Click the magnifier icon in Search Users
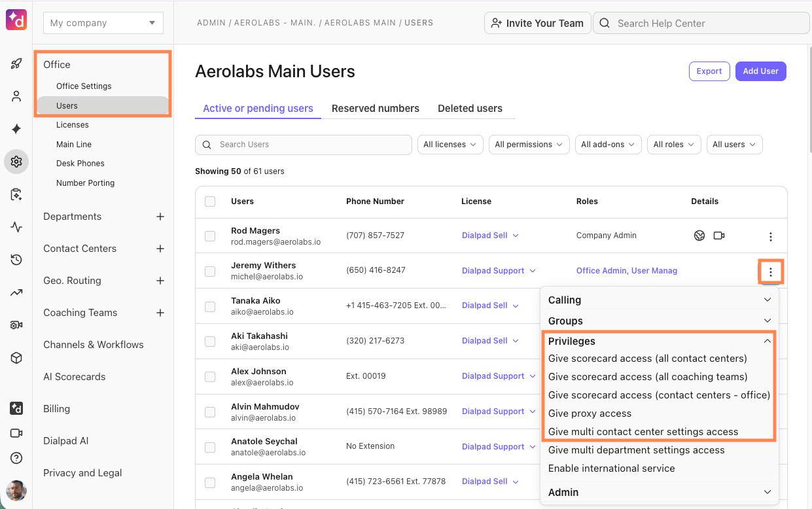Screen dimensions: 812x509 207,145
